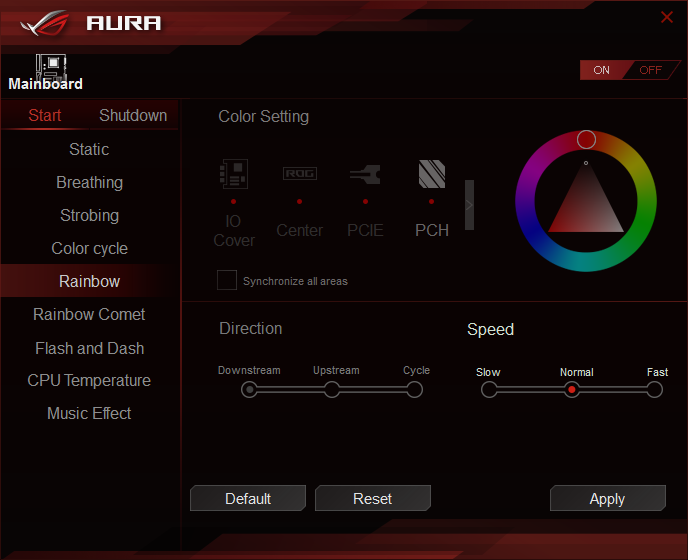Choose the Color cycle effect
The image size is (688, 560).
coord(90,248)
